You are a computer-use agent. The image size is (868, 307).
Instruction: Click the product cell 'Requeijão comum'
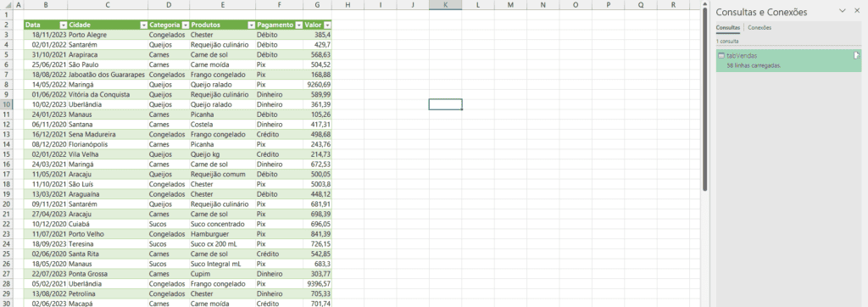pyautogui.click(x=223, y=174)
